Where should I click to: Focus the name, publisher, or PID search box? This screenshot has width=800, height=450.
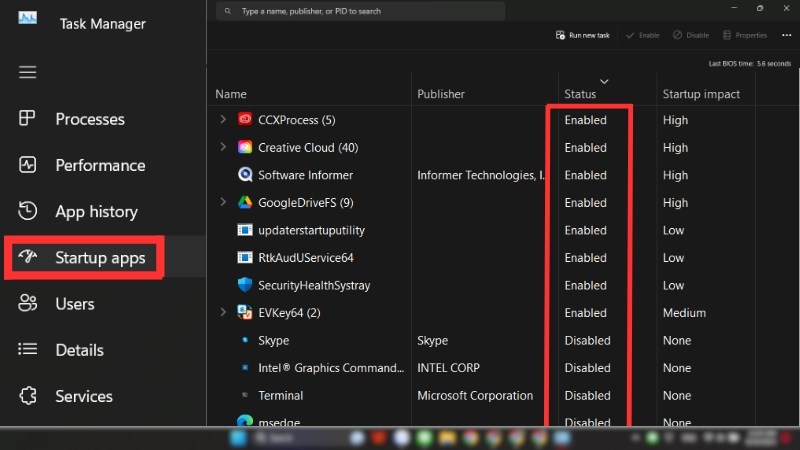[x=360, y=11]
